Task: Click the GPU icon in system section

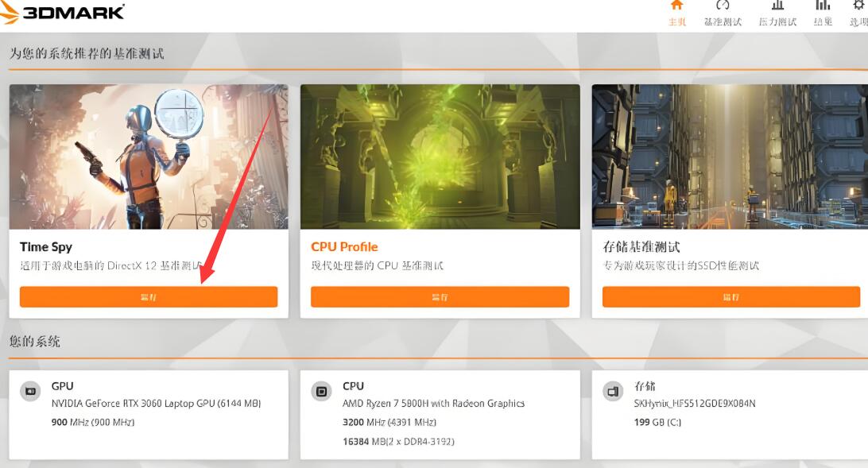Action: point(30,391)
